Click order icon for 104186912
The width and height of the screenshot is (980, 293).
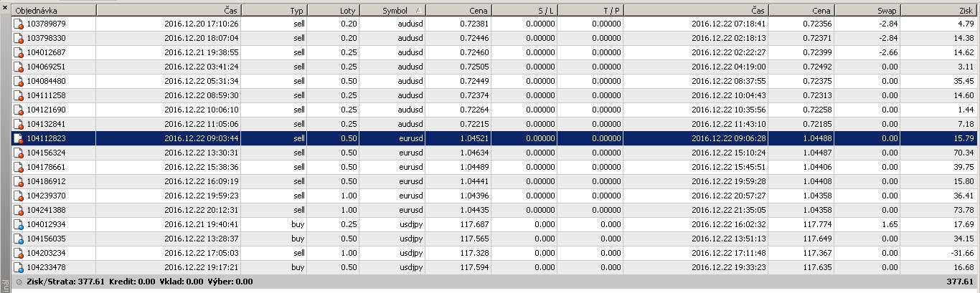pyautogui.click(x=19, y=181)
